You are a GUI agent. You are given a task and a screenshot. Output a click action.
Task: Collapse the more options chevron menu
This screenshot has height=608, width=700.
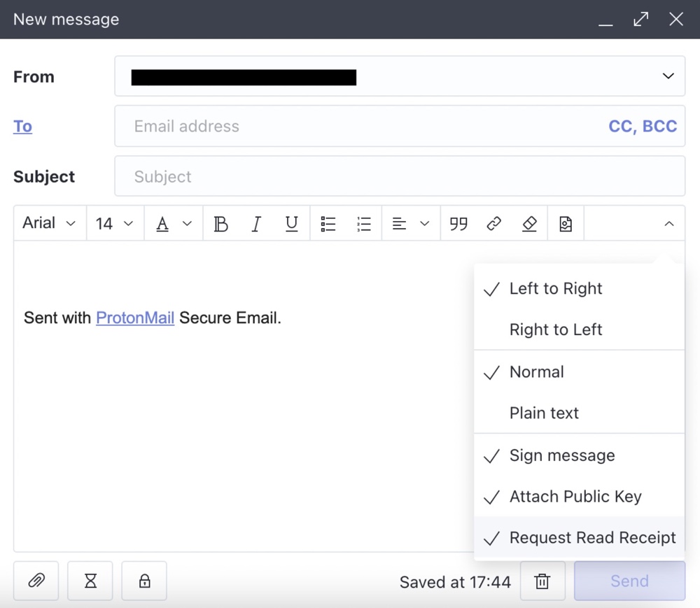click(x=668, y=223)
